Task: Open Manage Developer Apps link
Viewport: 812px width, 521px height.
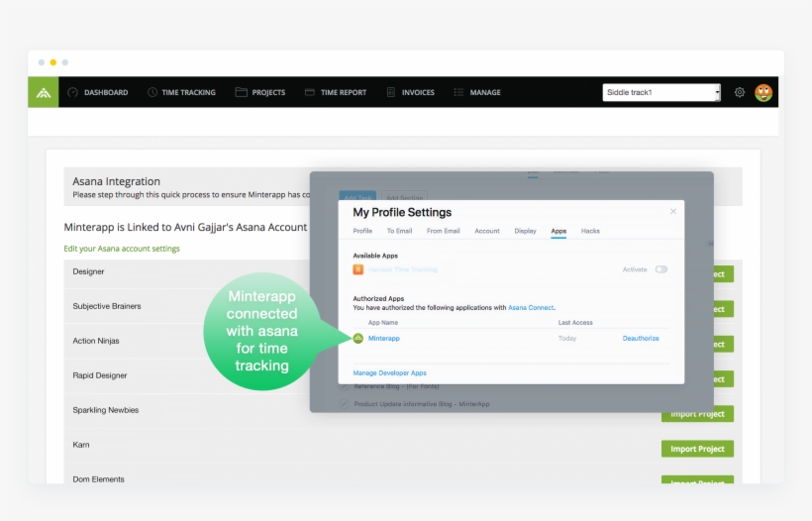Action: [389, 372]
